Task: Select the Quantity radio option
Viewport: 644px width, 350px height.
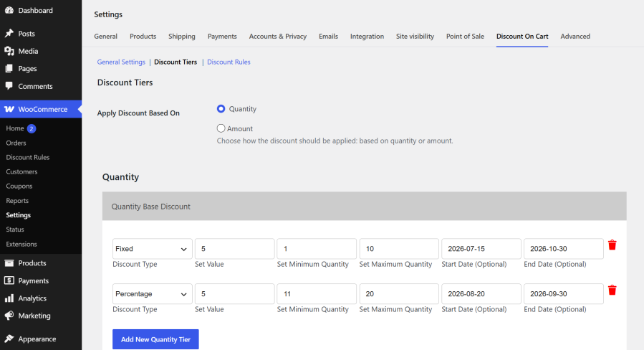Action: (221, 108)
